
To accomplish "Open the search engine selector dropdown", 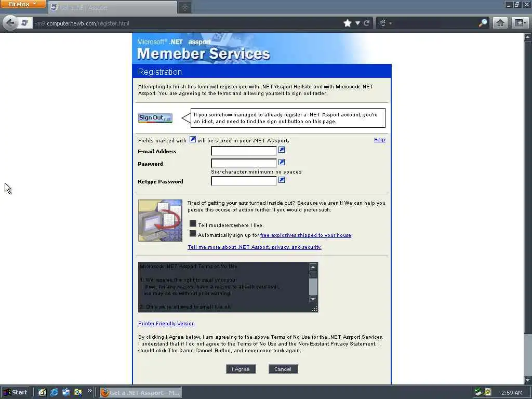I will point(386,23).
